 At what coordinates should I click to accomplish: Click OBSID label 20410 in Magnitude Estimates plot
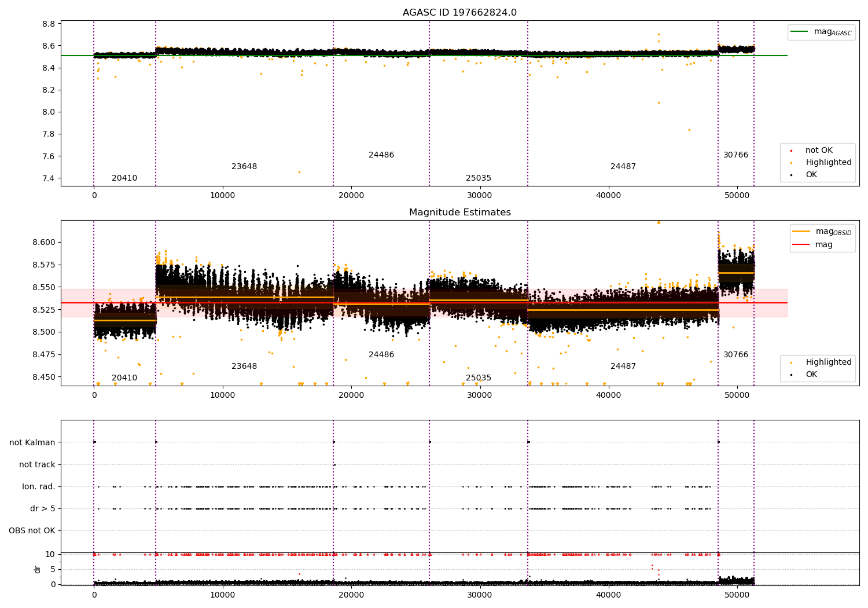[x=124, y=378]
